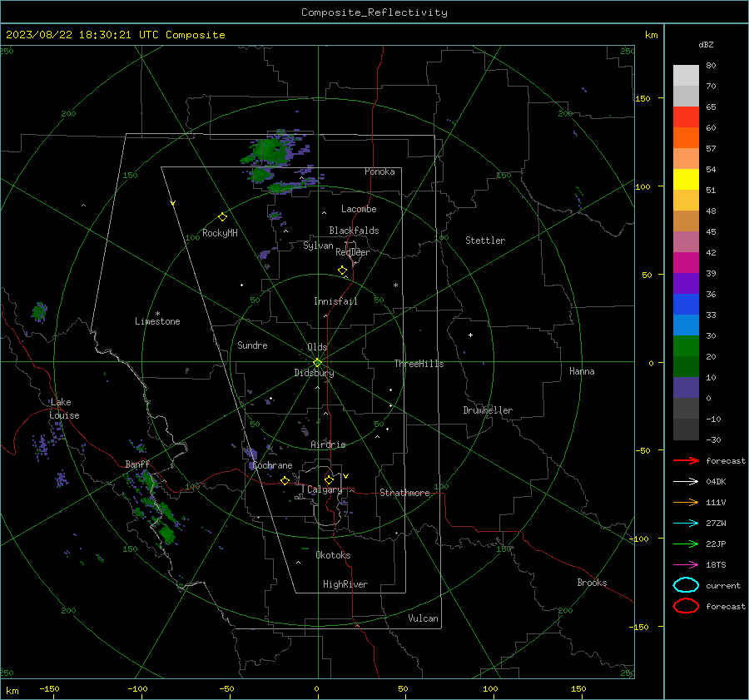The image size is (749, 700).
Task: Click the Didsbury town label
Action: 314,373
